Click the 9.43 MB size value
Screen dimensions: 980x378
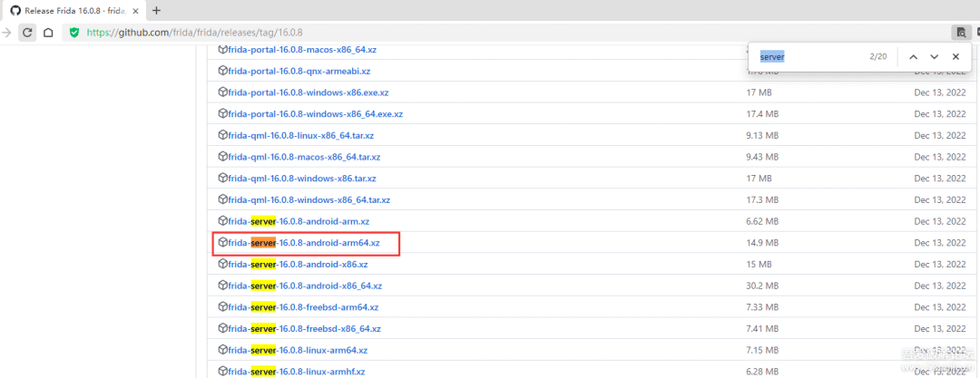[762, 157]
